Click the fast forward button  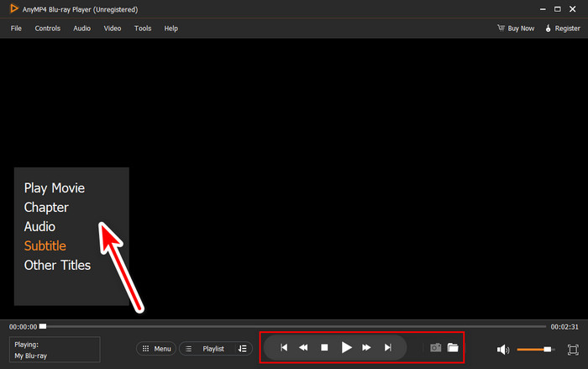pos(366,348)
